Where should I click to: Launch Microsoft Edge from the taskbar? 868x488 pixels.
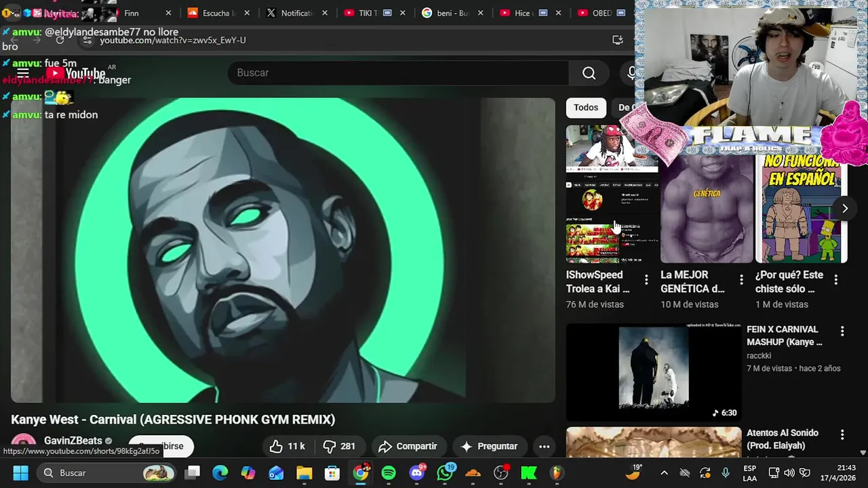coord(220,473)
